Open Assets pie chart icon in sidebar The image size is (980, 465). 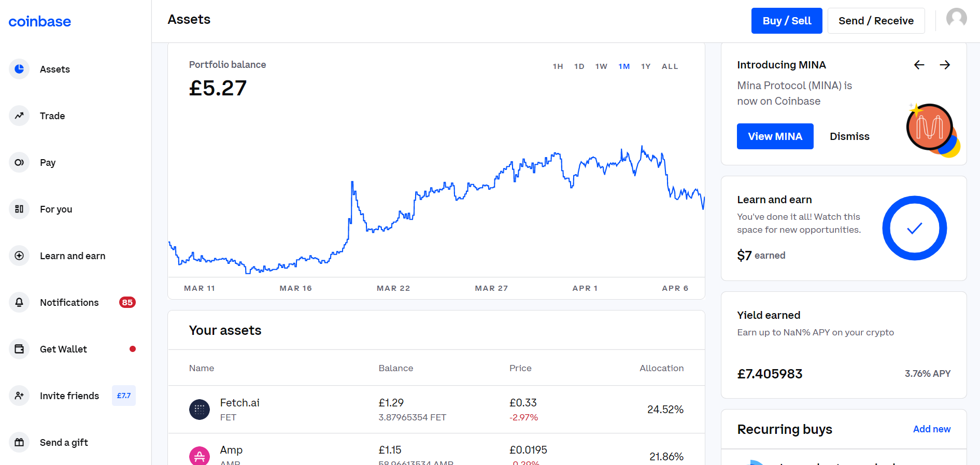[x=19, y=69]
